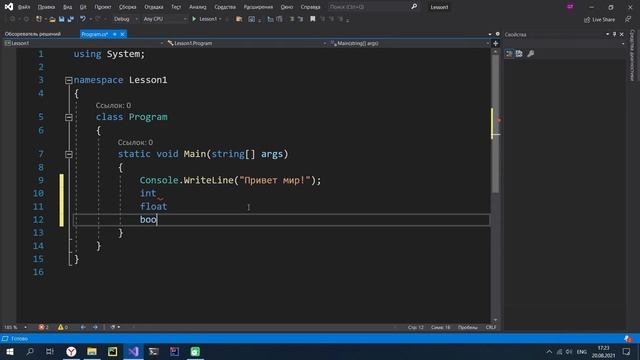640x360 pixels.
Task: Click the error count indicator in editor footer
Action: click(43, 327)
